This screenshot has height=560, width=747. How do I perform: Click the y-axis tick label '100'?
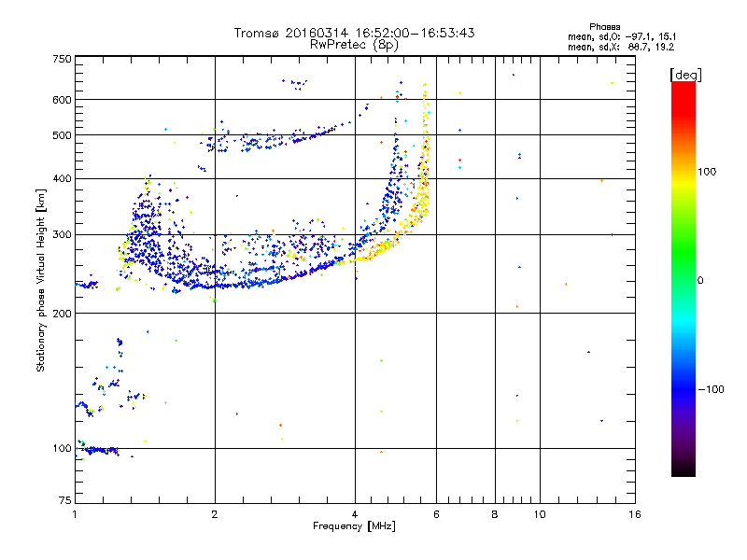(x=62, y=448)
